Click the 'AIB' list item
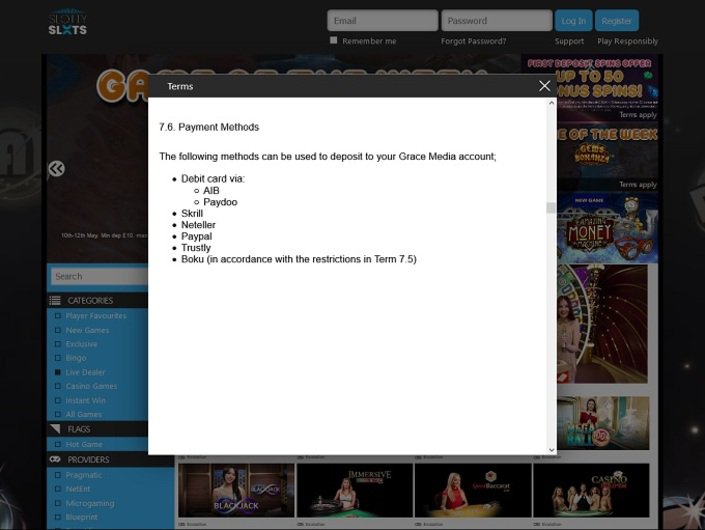Viewport: 705px width, 530px height. 211,191
